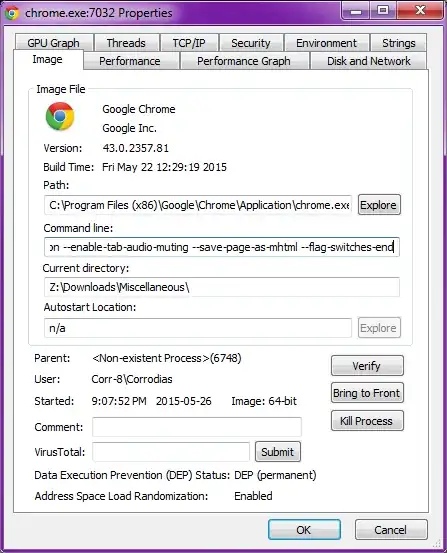Focus the Comment input box
Screen dimensions: 447x553
pyautogui.click(x=197, y=427)
